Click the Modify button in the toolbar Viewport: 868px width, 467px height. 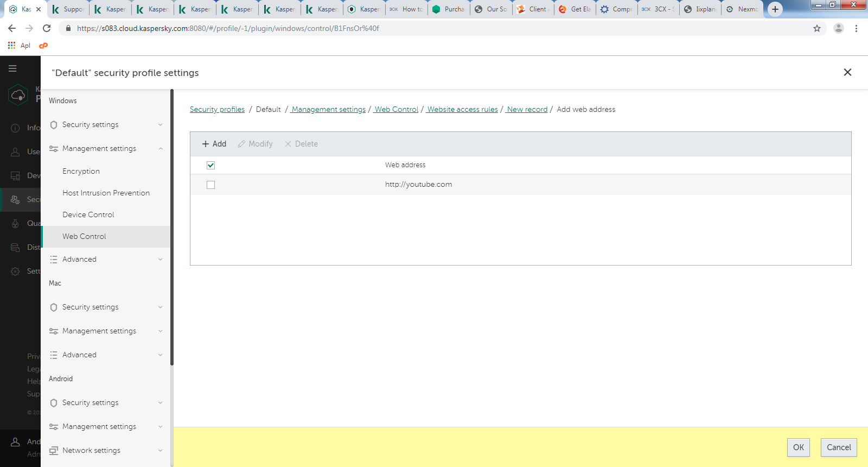(x=256, y=144)
